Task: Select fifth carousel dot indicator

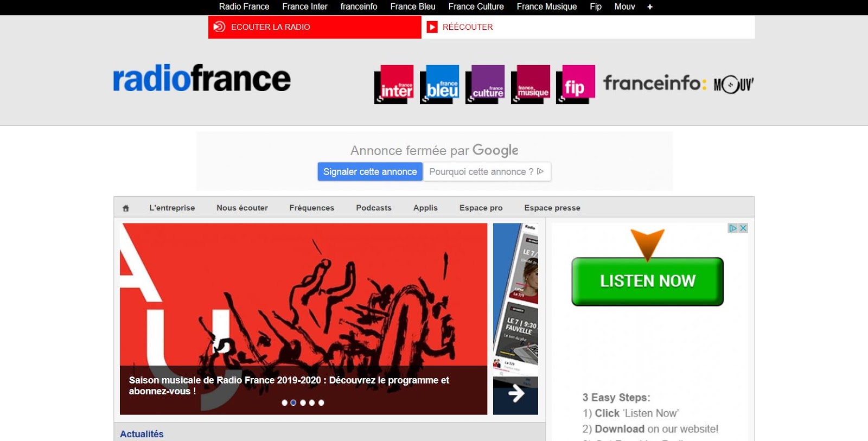Action: point(321,403)
